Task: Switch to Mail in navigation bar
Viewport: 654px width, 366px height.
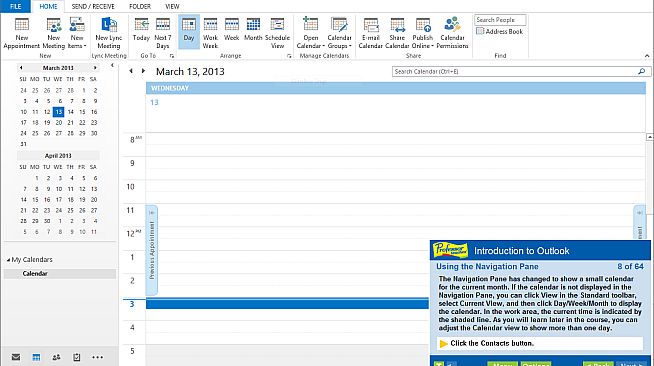Action: click(x=16, y=357)
